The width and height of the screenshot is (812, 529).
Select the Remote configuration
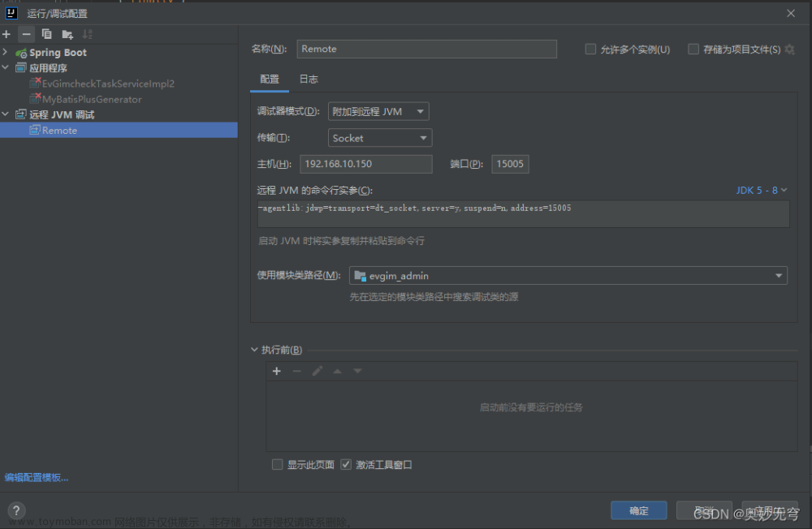point(119,131)
